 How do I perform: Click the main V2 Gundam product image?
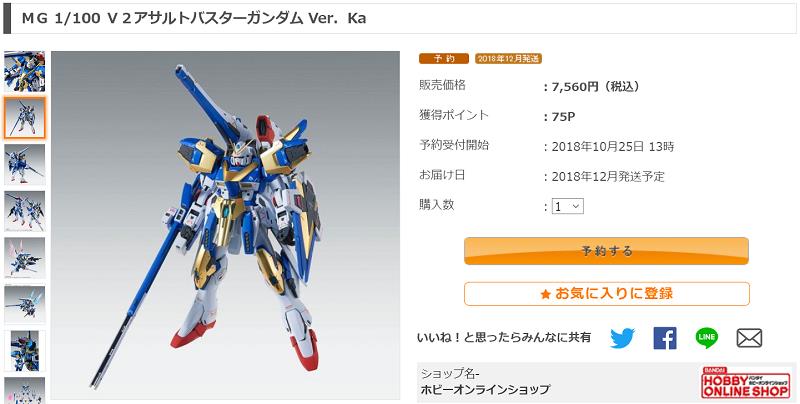pos(225,225)
